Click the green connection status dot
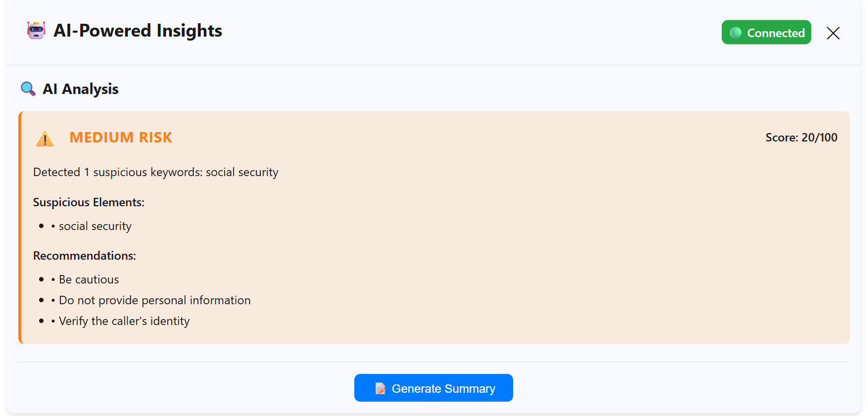 [735, 33]
